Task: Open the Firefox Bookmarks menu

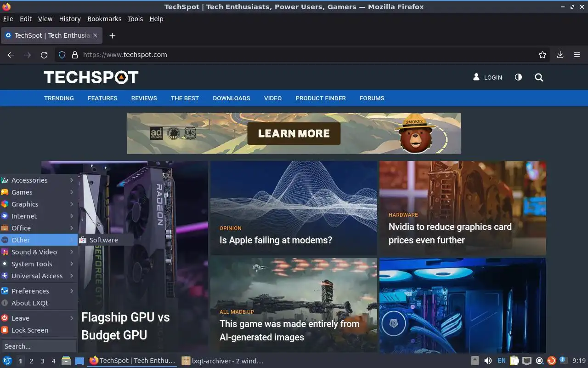Action: [104, 19]
